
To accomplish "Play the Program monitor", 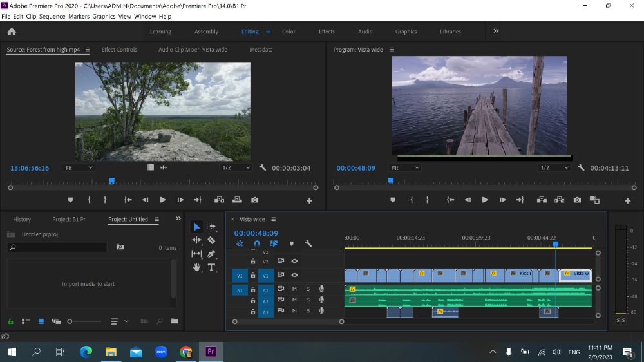I will (485, 200).
